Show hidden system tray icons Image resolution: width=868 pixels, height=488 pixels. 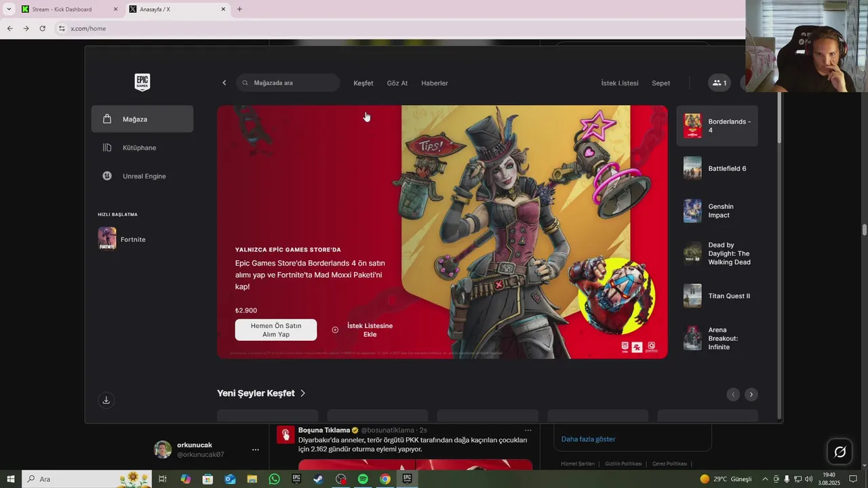coord(765,479)
